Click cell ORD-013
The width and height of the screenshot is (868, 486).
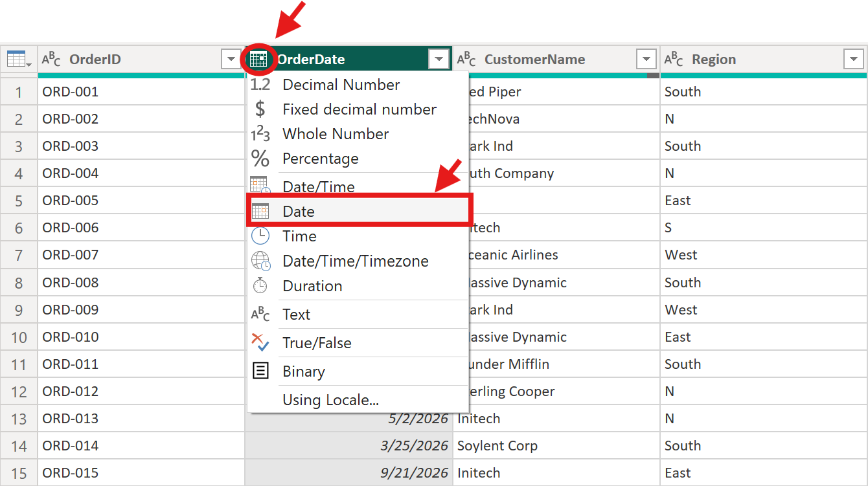[x=141, y=419]
